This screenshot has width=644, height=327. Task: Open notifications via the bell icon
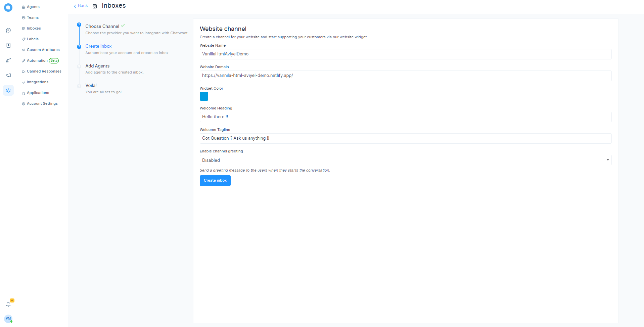[8, 304]
